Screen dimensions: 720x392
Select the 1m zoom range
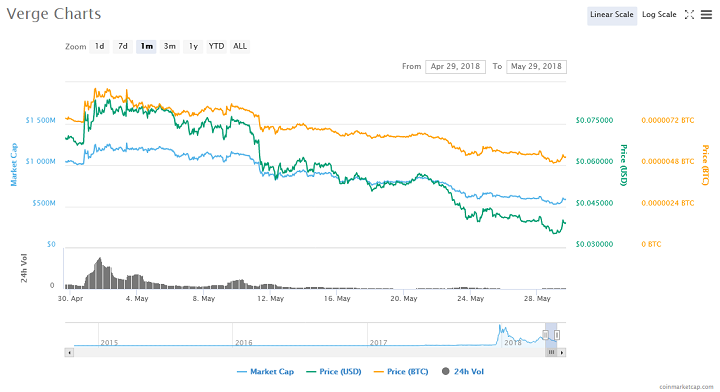[146, 46]
